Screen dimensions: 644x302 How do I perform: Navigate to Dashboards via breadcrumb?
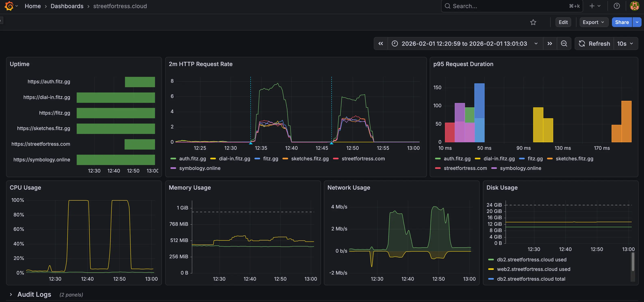click(x=67, y=6)
